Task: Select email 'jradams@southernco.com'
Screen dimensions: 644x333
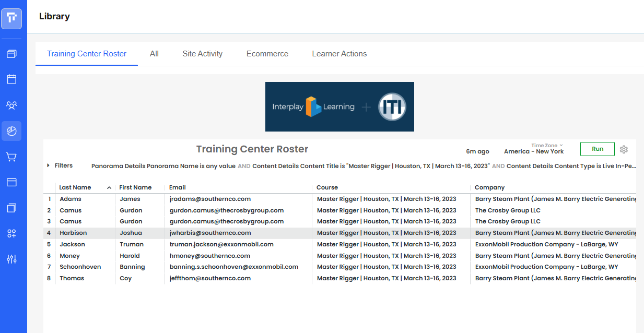Action: pyautogui.click(x=210, y=199)
